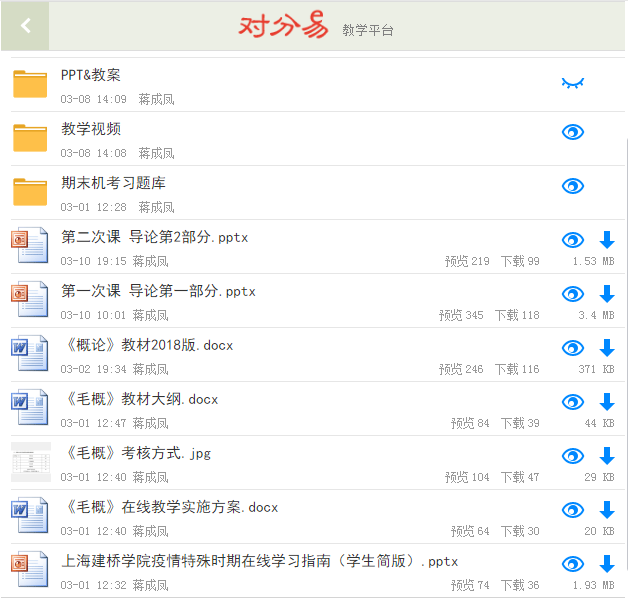Toggle visibility of 教学视频 folder

pos(572,132)
